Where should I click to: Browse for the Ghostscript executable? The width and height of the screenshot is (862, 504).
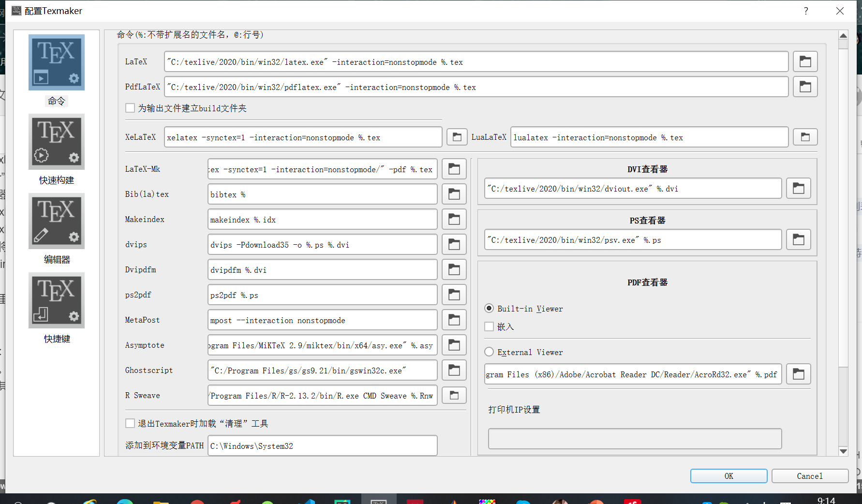point(454,370)
